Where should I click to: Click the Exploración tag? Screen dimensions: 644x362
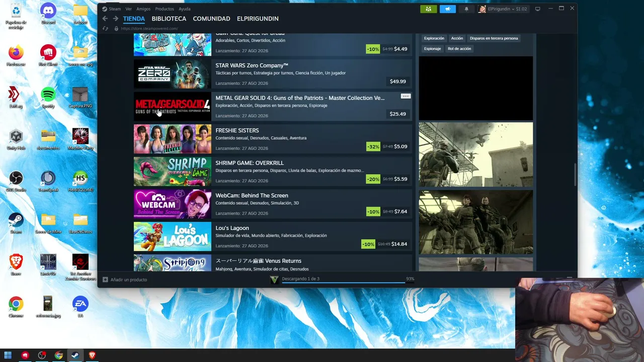[434, 38]
